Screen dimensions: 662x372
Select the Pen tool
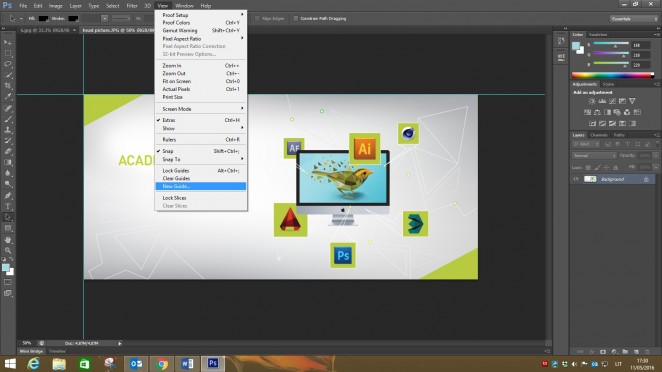pyautogui.click(x=8, y=196)
